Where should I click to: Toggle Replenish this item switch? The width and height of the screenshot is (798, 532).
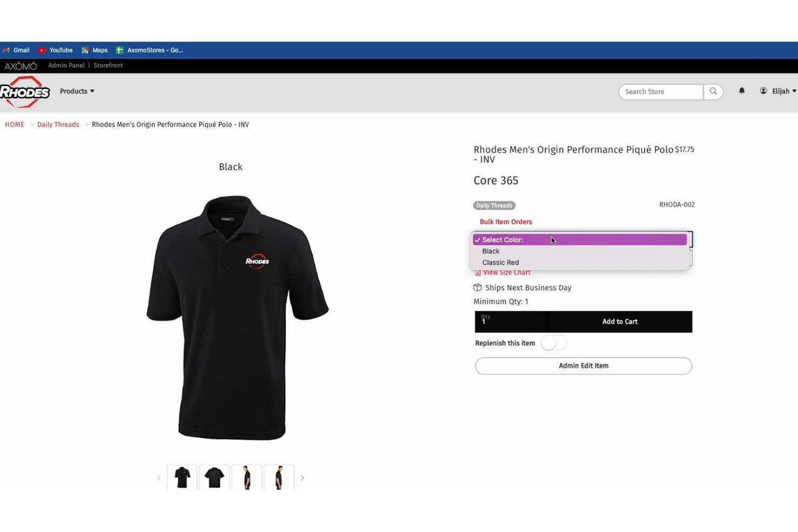tap(554, 343)
